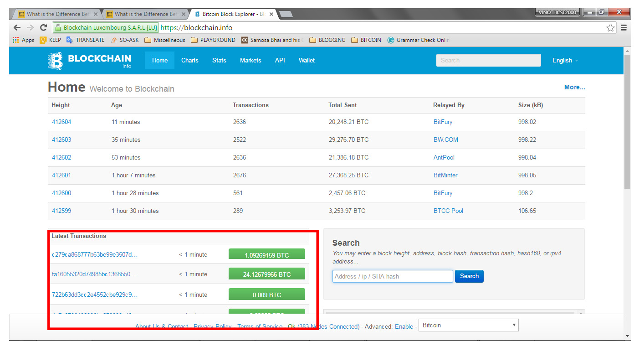This screenshot has width=644, height=341.
Task: Open block height 412602
Action: (x=61, y=157)
